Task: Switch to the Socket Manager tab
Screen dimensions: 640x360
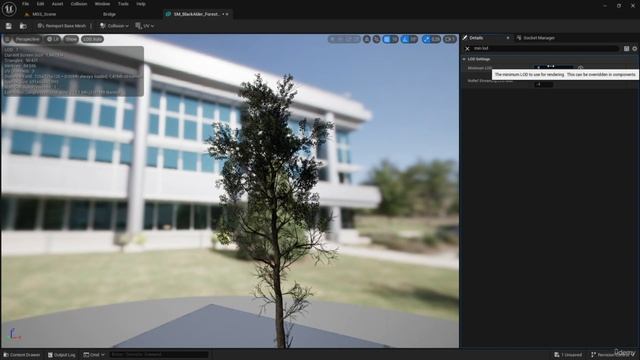Action: point(536,38)
